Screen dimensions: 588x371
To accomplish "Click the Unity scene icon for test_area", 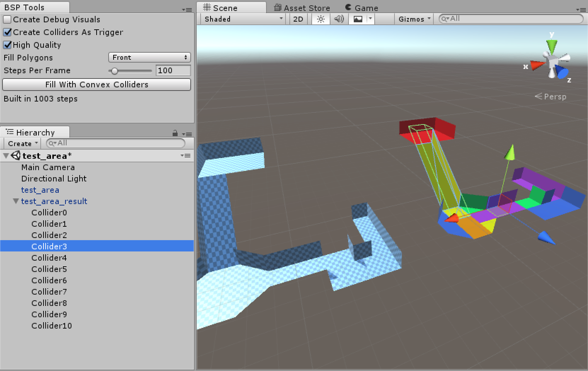I will pos(16,156).
